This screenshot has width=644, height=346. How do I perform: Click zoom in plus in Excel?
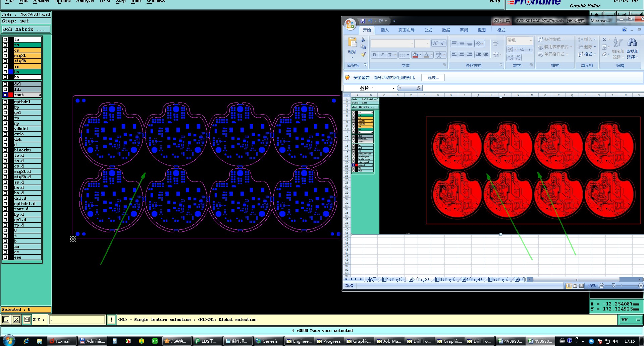pyautogui.click(x=641, y=286)
